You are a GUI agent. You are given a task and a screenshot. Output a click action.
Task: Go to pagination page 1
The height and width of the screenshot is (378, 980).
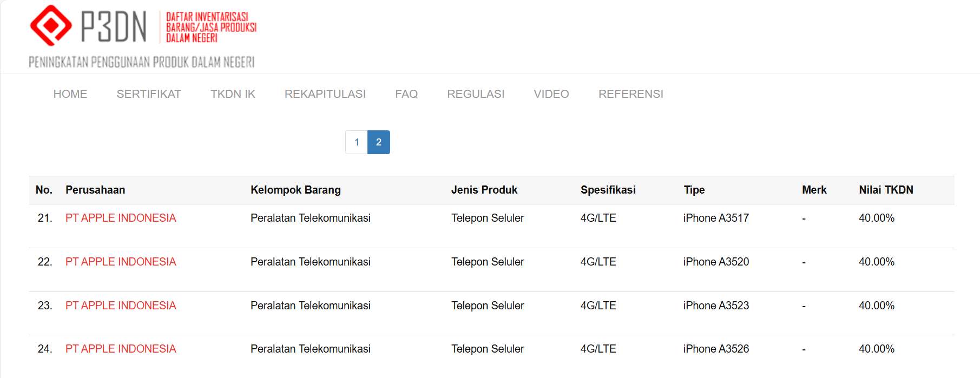click(357, 142)
